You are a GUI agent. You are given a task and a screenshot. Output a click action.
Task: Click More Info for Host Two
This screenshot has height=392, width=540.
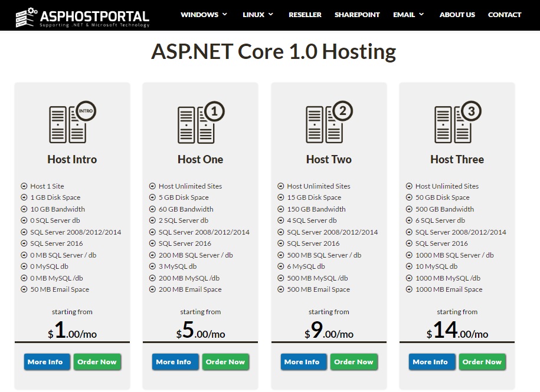click(x=304, y=362)
